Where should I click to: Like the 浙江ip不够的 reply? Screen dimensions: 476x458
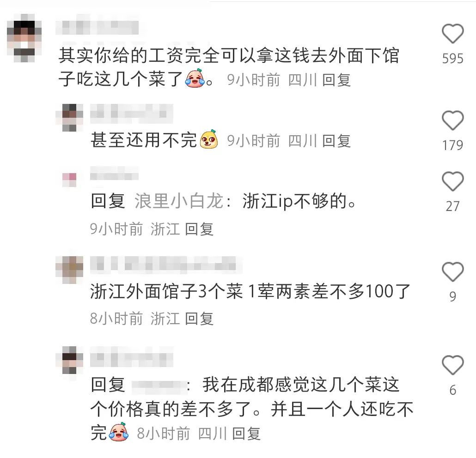click(x=452, y=181)
